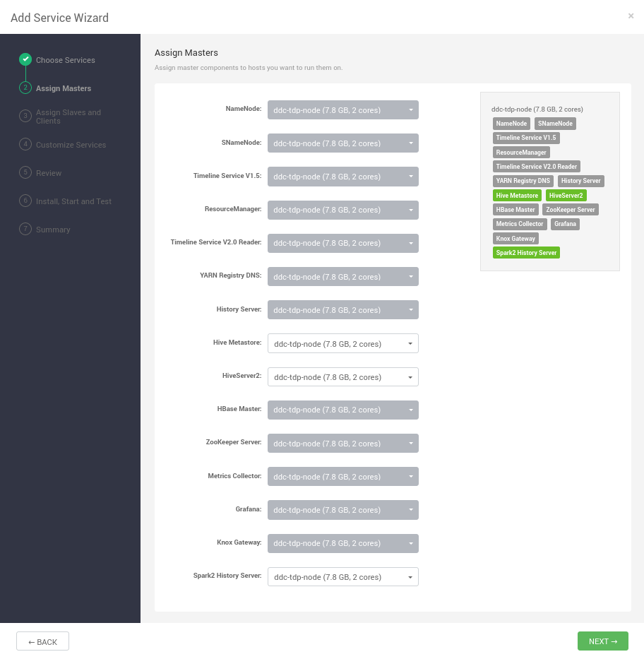Select the Choose Services wizard step
This screenshot has height=659, width=644.
pyautogui.click(x=65, y=60)
